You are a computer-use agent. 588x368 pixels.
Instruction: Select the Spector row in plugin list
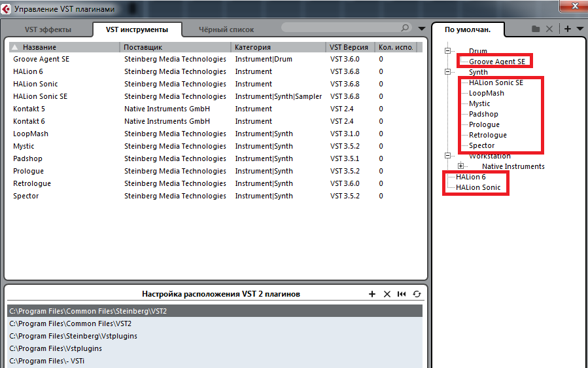pyautogui.click(x=216, y=195)
